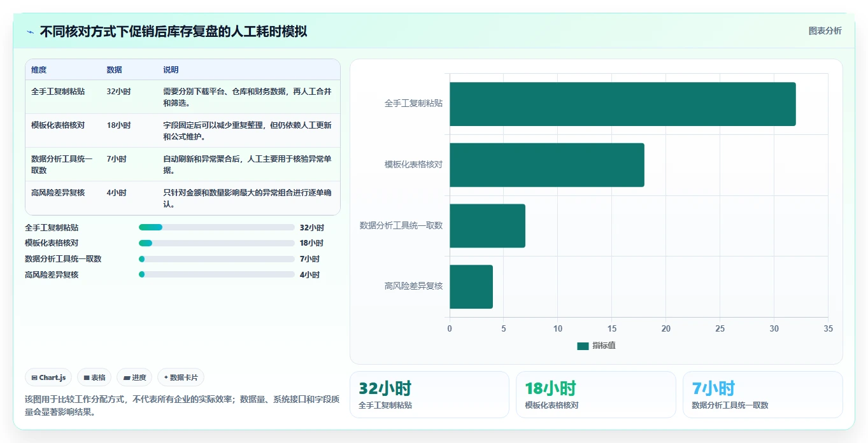
Task: Click 7小时 value beside progress bar
Action: click(309, 259)
